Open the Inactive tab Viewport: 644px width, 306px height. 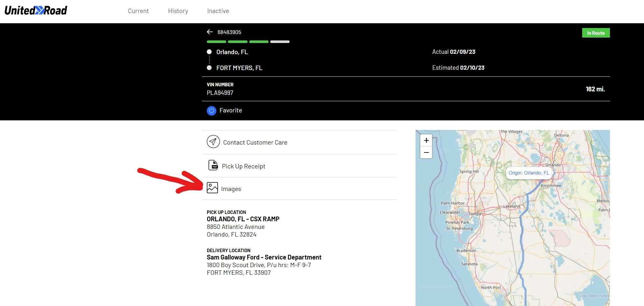[218, 11]
